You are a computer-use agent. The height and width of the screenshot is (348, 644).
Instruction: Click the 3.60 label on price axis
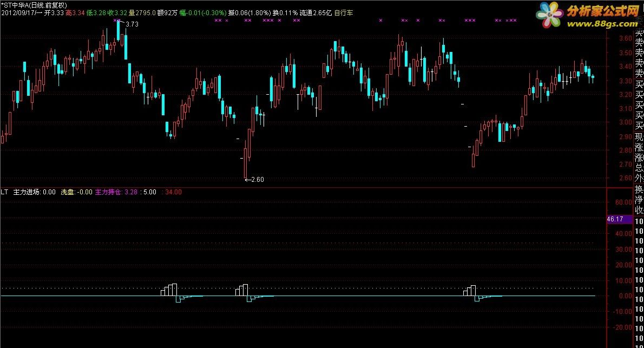tap(626, 38)
